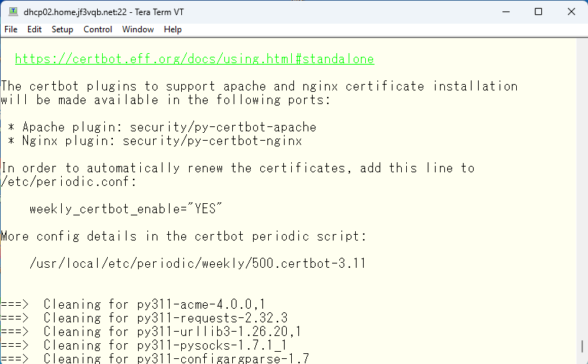This screenshot has width=588, height=364.
Task: Click the py311-acme-4.0.0,1 cleaning line
Action: (133, 304)
